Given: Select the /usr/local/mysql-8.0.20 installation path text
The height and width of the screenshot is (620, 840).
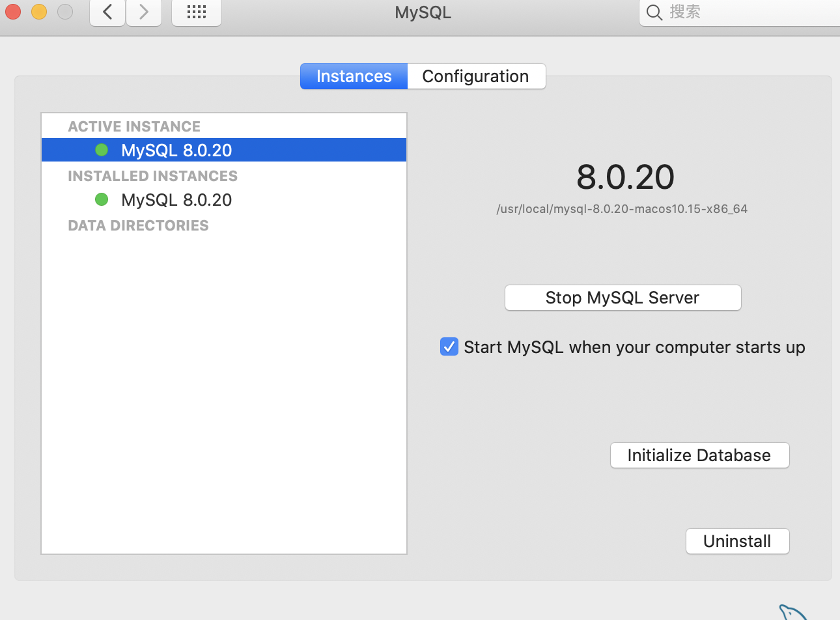Looking at the screenshot, I should [622, 208].
